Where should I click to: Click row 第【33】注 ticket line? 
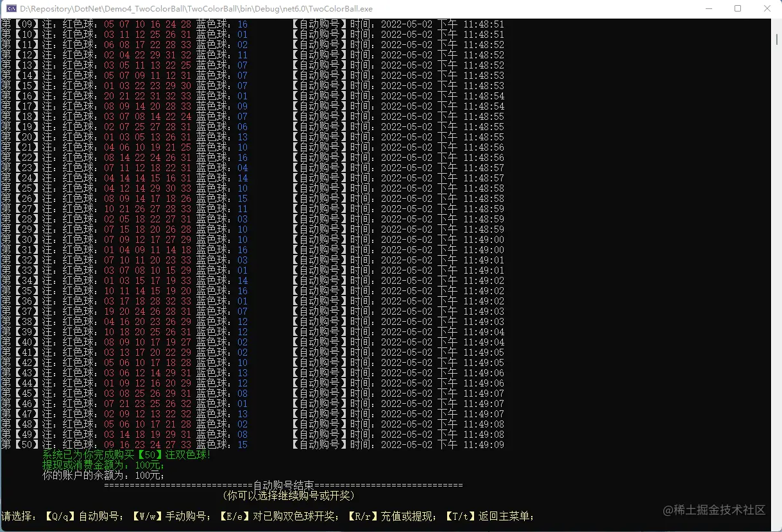(253, 270)
